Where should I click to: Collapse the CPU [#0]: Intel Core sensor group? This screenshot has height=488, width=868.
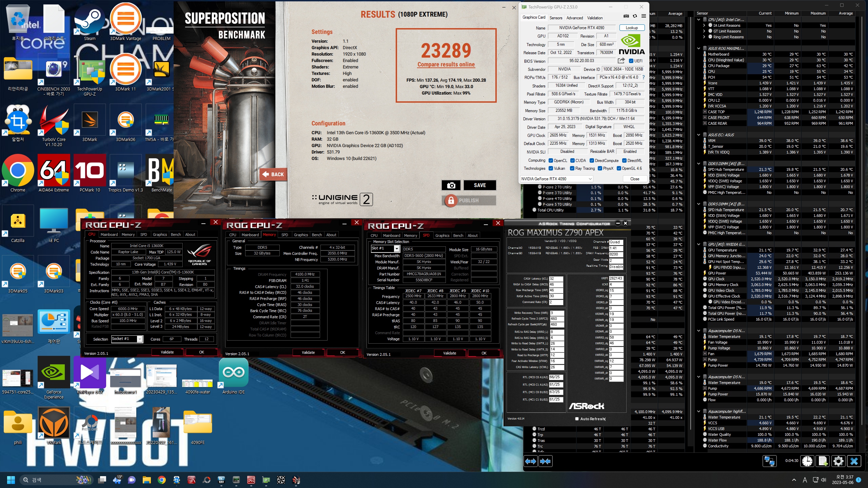(699, 20)
